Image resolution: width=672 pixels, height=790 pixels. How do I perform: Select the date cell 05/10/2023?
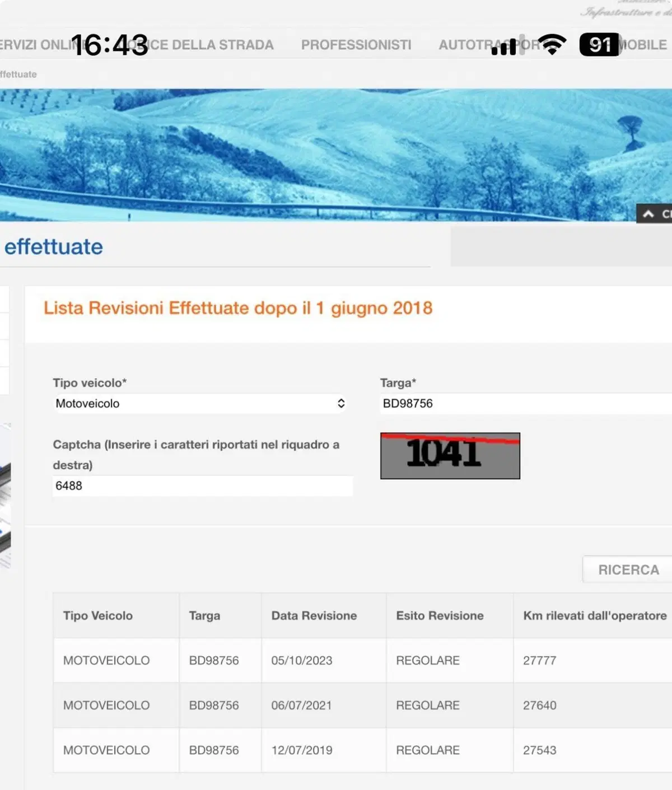[x=302, y=661]
